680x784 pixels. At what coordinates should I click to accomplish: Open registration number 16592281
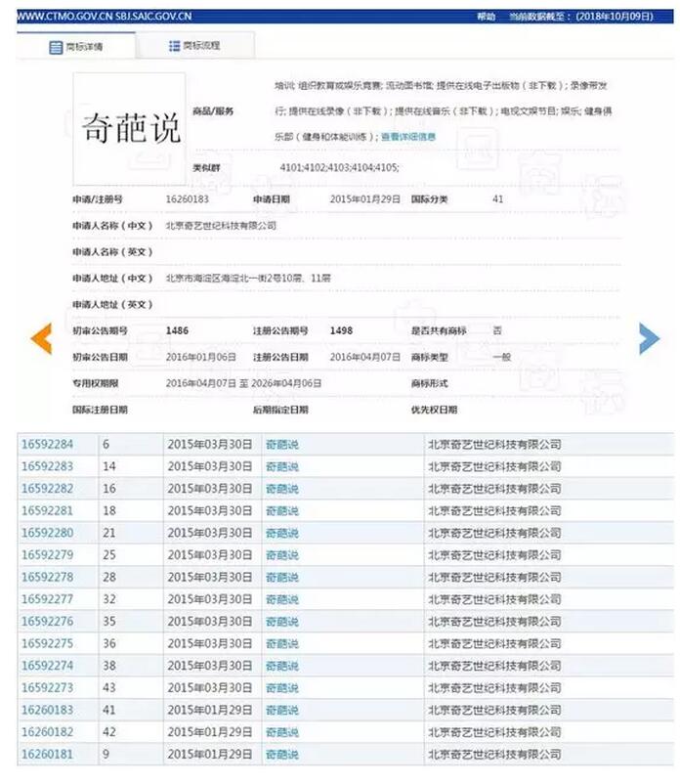pyautogui.click(x=48, y=510)
